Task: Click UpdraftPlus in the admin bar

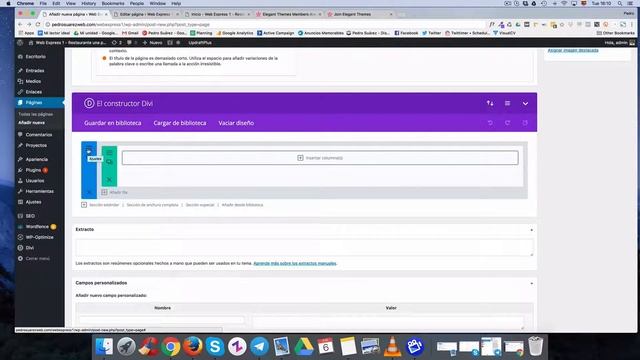Action: coord(200,42)
